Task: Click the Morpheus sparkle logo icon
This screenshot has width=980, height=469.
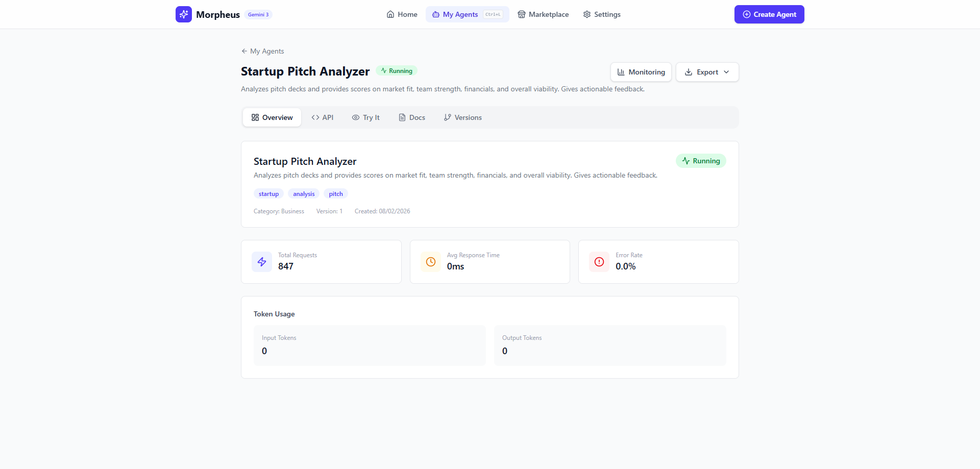Action: [x=184, y=14]
